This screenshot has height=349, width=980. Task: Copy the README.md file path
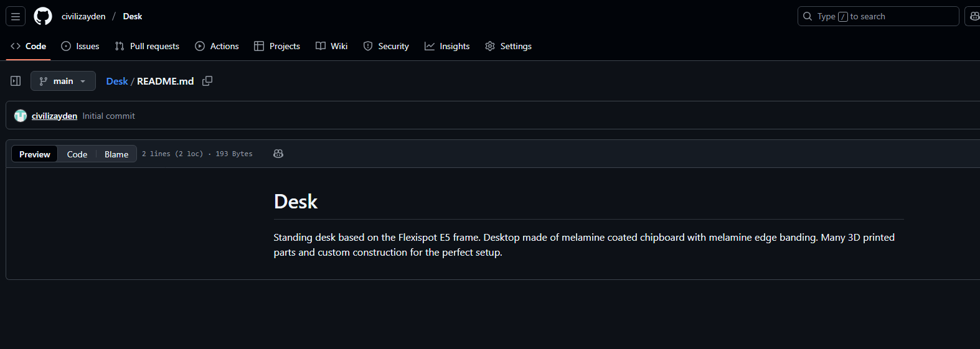pyautogui.click(x=207, y=81)
